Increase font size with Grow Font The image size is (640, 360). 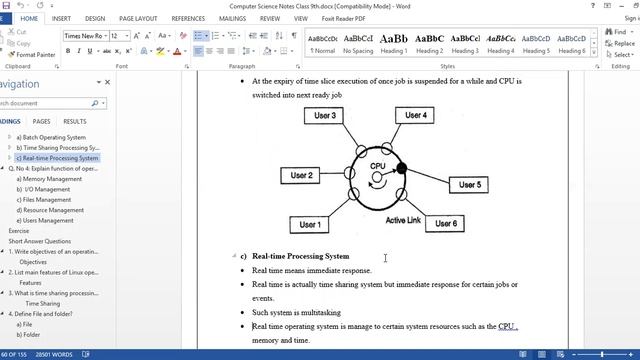(x=137, y=36)
